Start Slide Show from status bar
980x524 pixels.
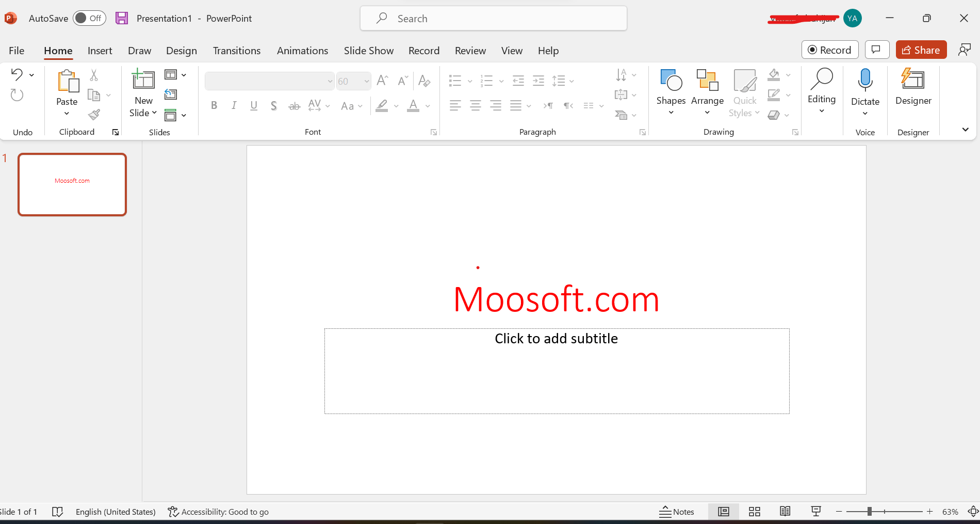click(x=816, y=512)
